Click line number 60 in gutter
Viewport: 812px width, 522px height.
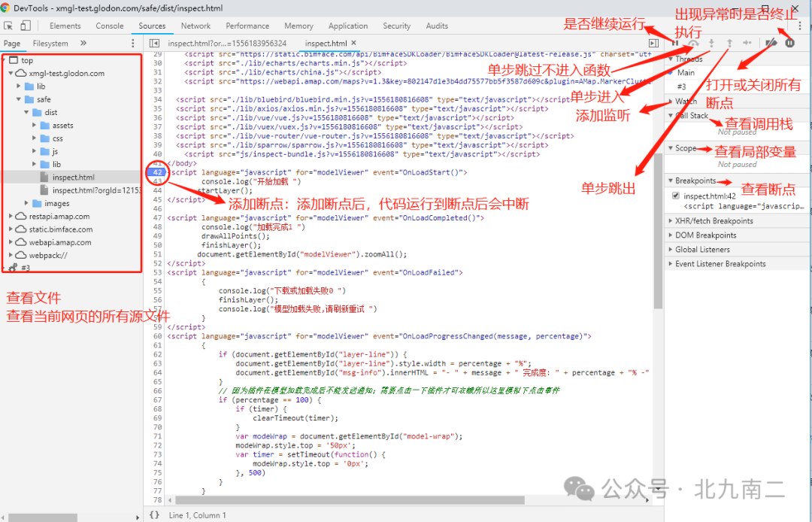pos(157,336)
